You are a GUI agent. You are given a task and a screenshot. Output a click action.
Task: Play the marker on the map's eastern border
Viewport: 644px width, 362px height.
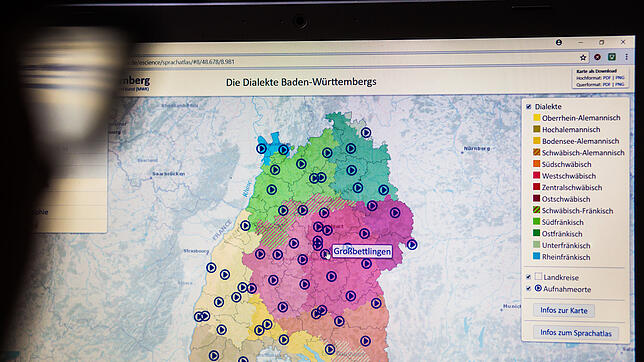pyautogui.click(x=412, y=245)
